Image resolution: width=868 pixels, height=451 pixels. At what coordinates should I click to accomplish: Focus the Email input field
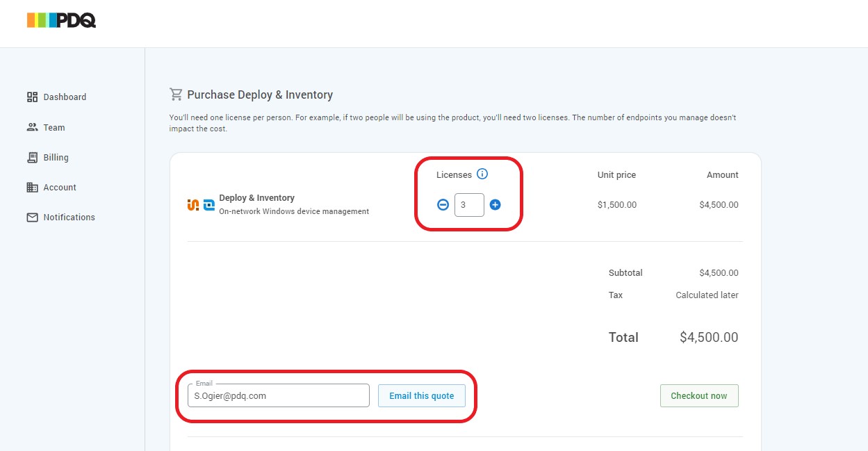[279, 395]
